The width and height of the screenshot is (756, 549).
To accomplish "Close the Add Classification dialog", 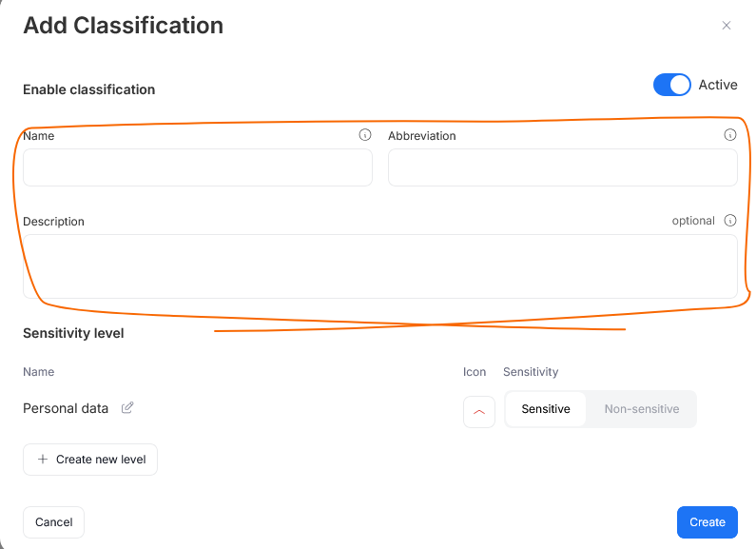I will click(727, 26).
